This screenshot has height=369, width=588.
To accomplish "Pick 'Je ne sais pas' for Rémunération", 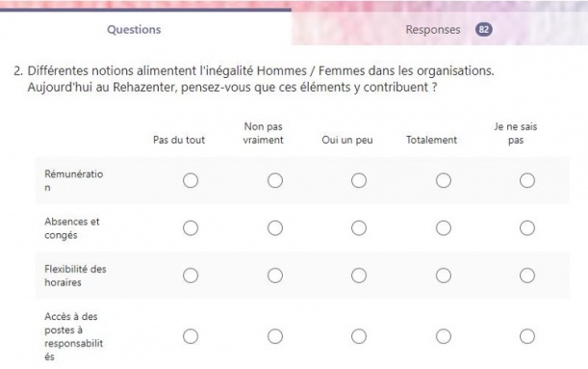I will (527, 180).
